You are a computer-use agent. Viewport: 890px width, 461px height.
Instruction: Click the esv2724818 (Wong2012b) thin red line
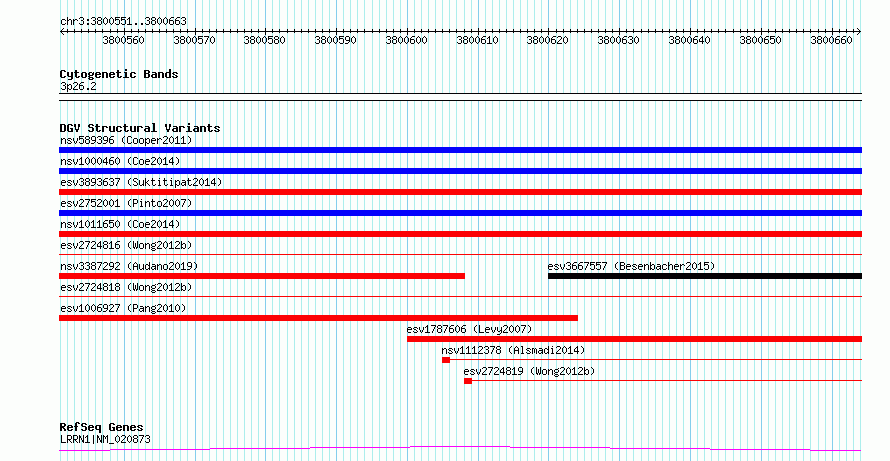460,297
